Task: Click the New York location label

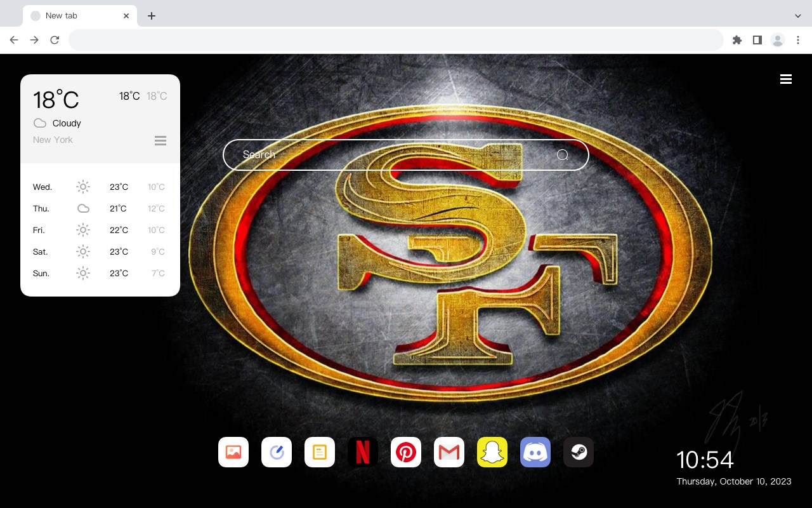Action: click(x=53, y=140)
